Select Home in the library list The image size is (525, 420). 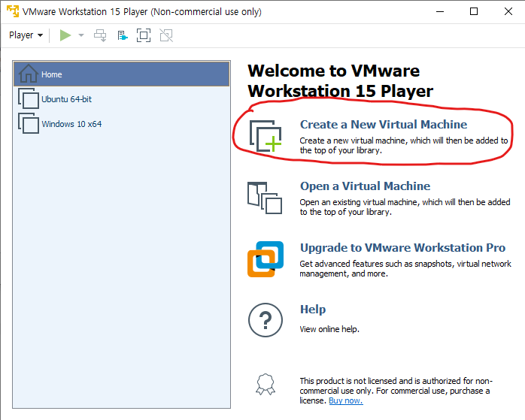click(x=122, y=74)
